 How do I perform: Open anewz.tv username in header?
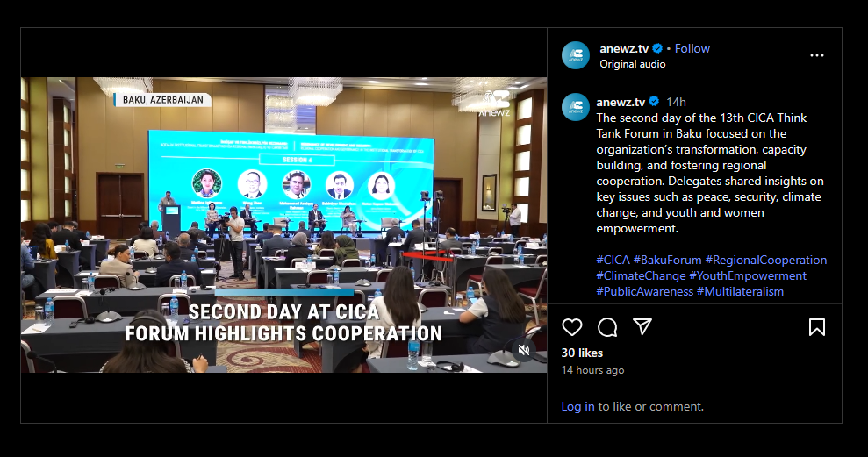point(624,49)
